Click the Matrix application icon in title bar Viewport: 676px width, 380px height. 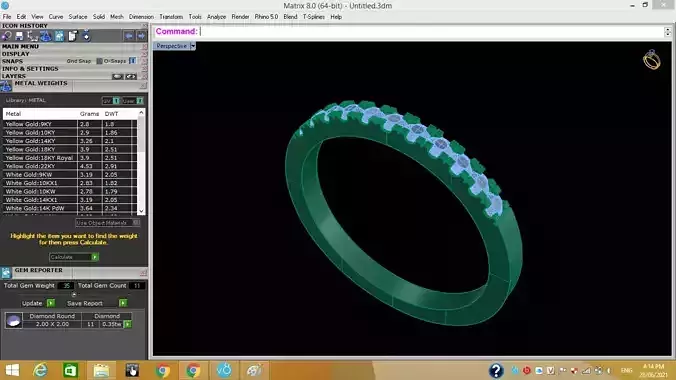[5, 5]
